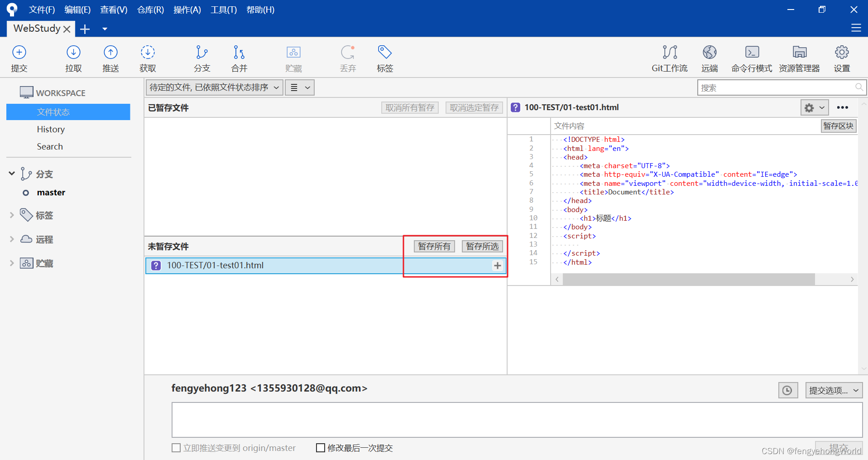Click the clock commit history icon
This screenshot has height=460, width=868.
[x=787, y=390]
